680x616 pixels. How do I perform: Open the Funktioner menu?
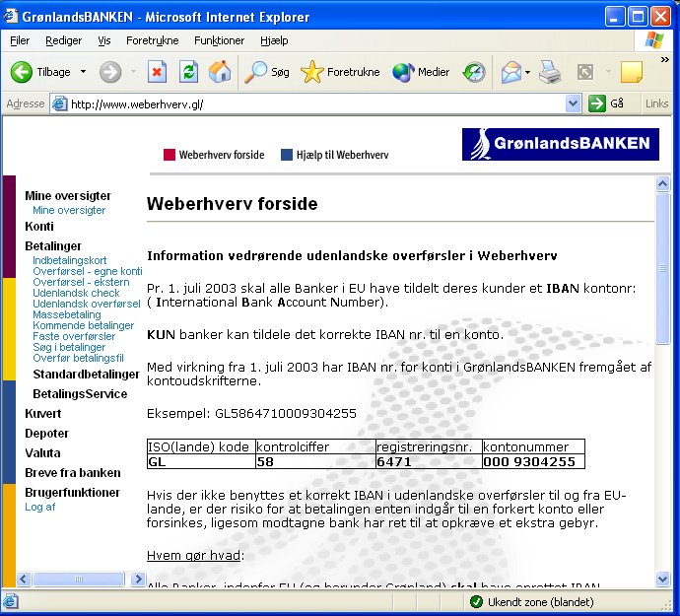click(219, 40)
